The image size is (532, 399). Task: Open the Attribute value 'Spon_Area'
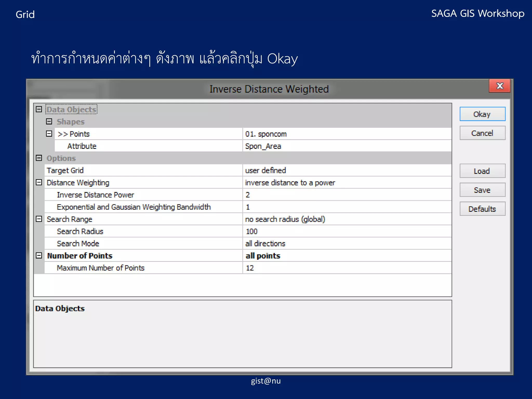click(x=347, y=146)
